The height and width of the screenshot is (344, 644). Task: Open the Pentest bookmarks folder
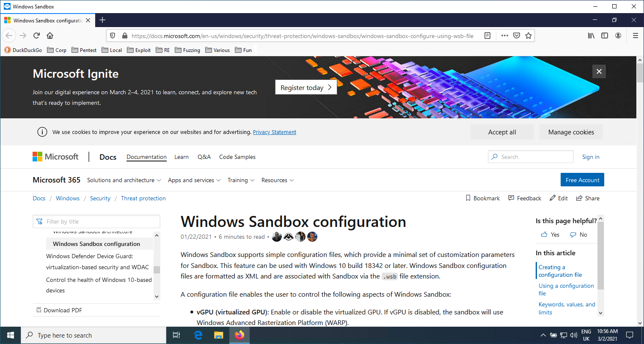84,50
